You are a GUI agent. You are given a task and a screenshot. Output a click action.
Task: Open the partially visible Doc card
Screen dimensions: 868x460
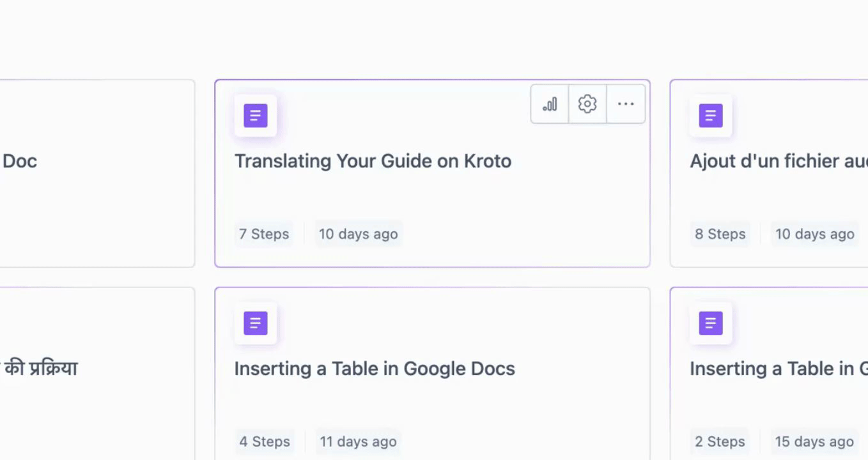[97, 173]
